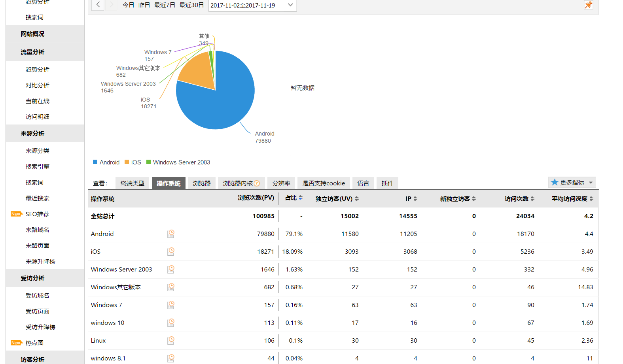Open 访问明细 in the sidebar
Screen dimensions: 623x364
pos(38,117)
